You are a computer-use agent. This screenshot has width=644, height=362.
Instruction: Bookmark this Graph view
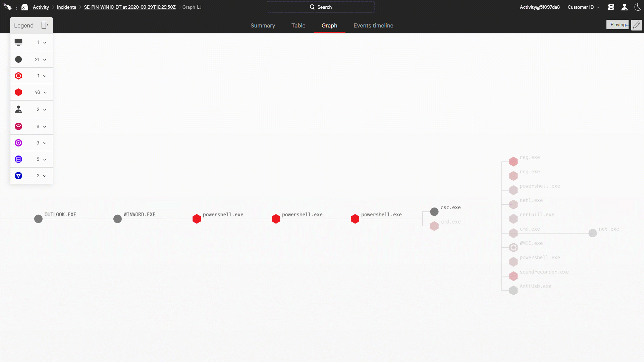coord(199,7)
